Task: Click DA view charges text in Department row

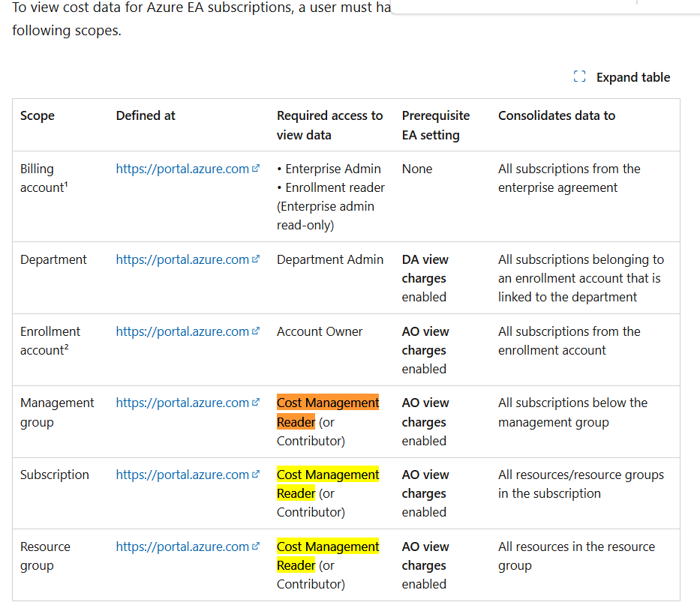Action: tap(425, 268)
